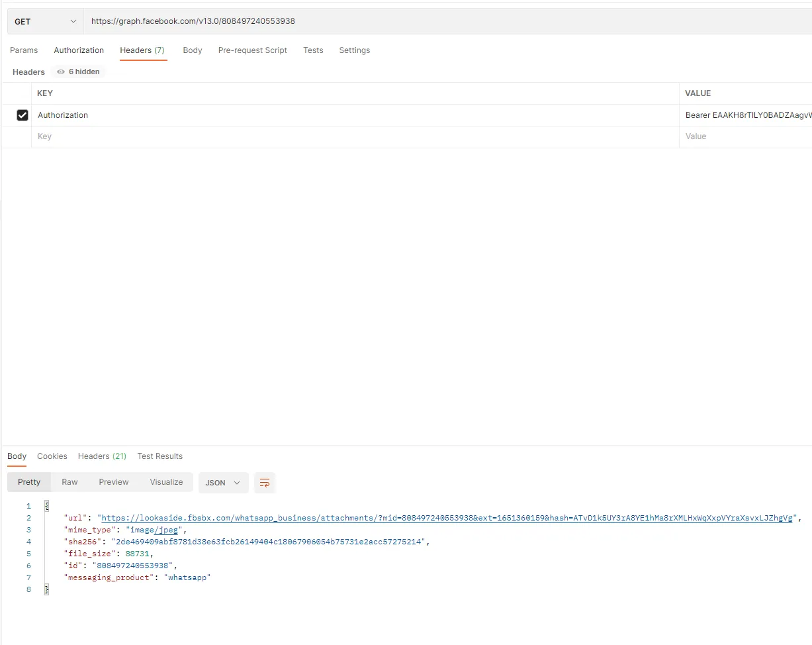Switch to the Cookies response tab

[52, 456]
